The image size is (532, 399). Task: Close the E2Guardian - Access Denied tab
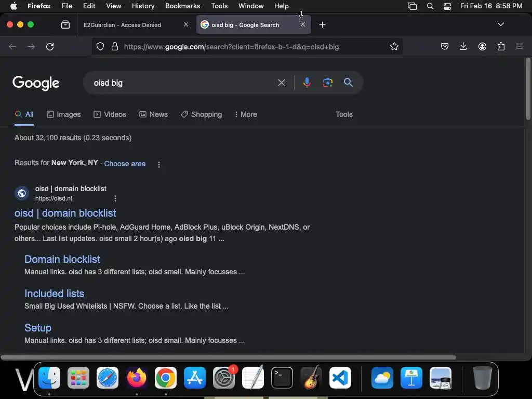point(186,24)
